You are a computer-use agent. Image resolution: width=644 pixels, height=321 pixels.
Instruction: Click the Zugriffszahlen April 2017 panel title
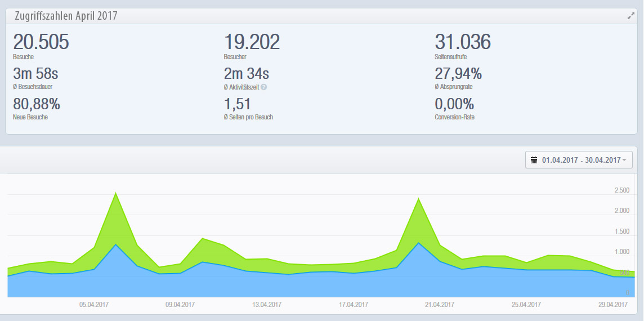click(x=66, y=16)
